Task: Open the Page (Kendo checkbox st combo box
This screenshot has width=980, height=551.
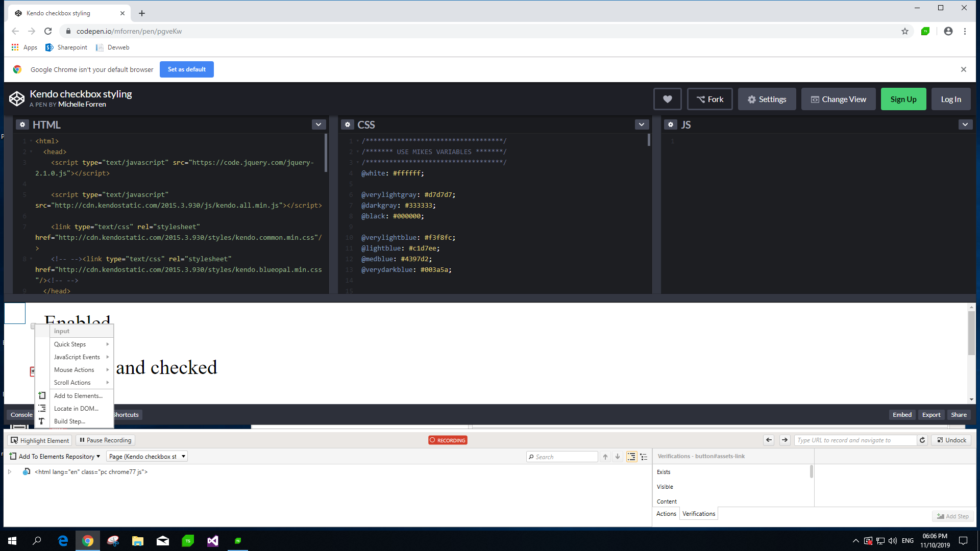Action: 147,457
